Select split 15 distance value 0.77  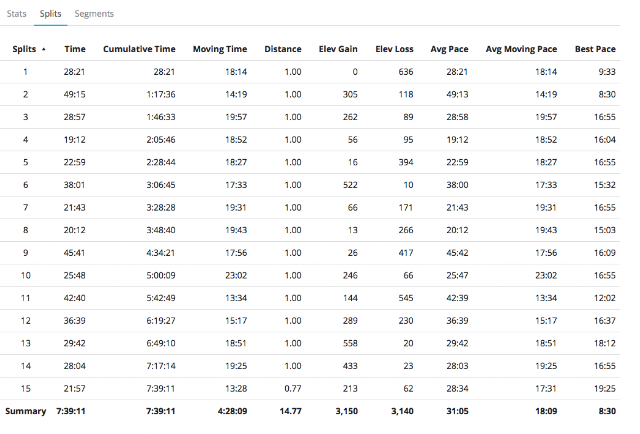click(292, 388)
